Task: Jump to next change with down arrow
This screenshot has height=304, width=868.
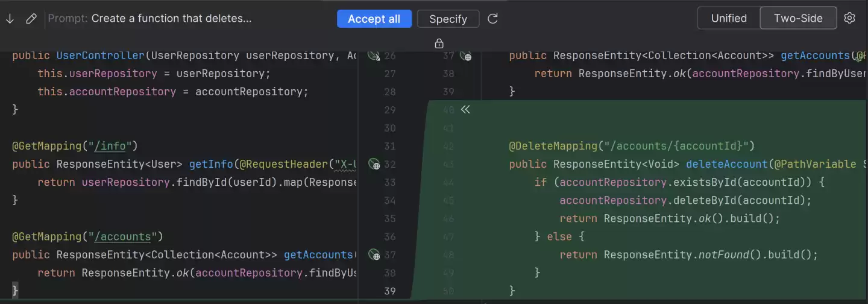Action: pos(10,19)
